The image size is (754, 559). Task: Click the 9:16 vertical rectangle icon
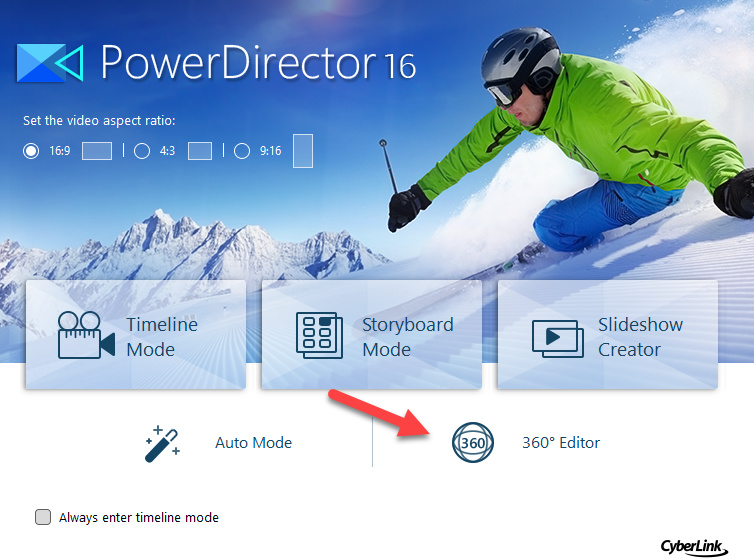coord(303,151)
